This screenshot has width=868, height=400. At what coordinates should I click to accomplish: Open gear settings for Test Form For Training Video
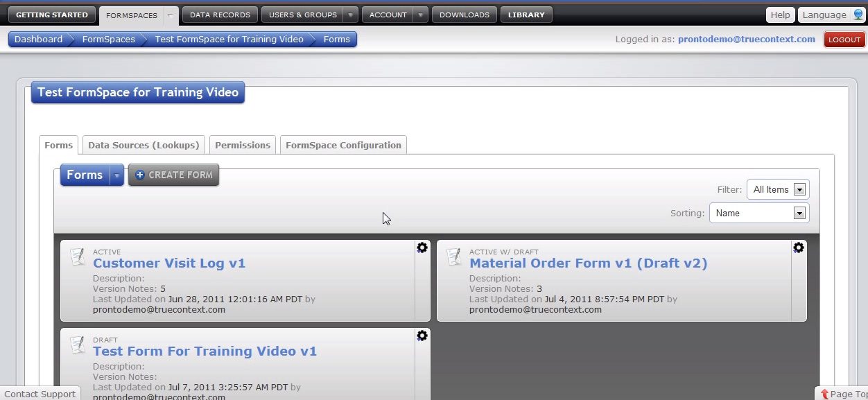click(x=422, y=336)
